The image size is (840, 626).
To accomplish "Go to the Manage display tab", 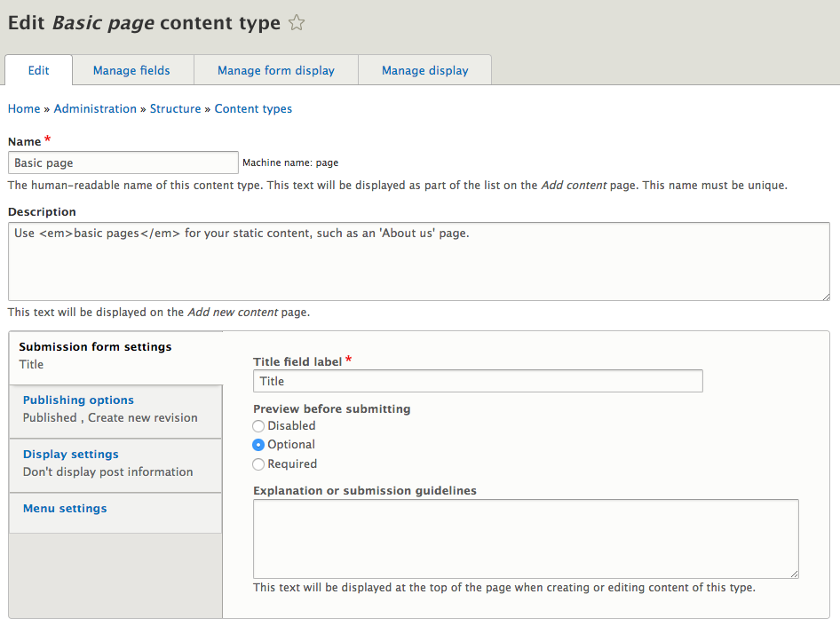I will (x=424, y=70).
